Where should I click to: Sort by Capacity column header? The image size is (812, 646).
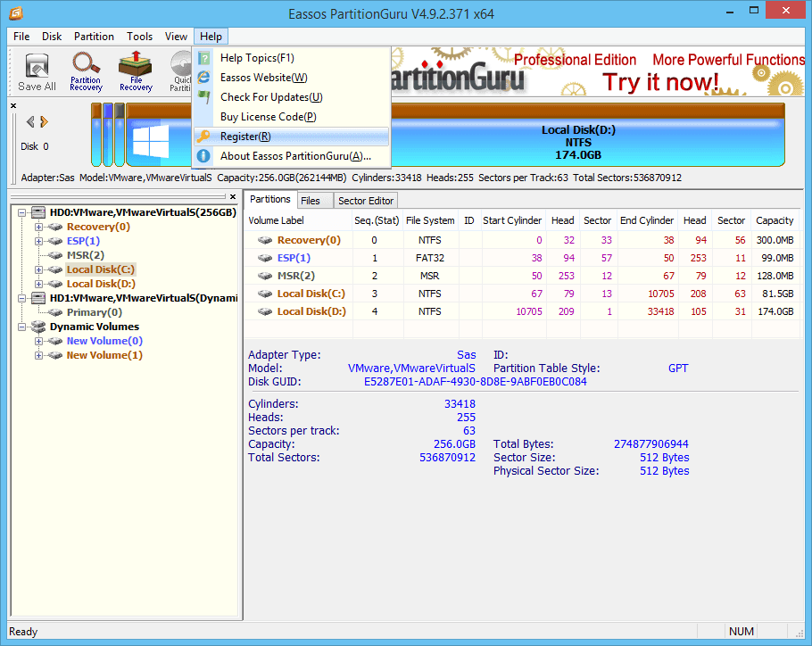point(775,220)
